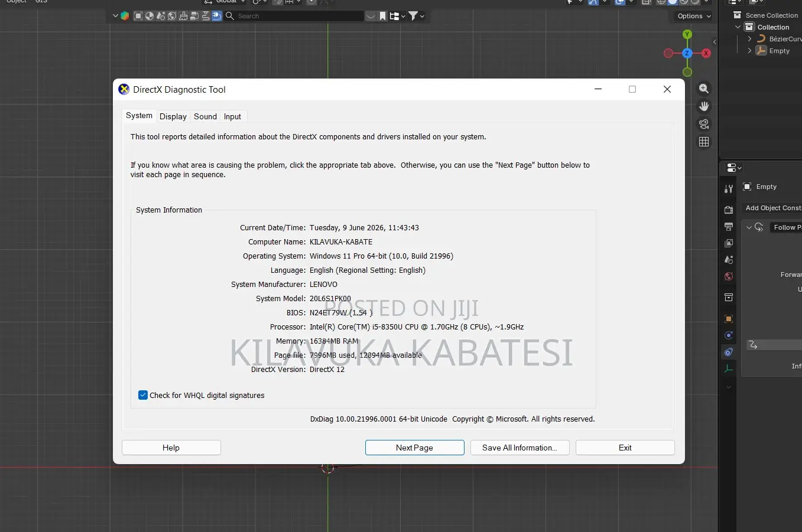Open the Object properties tab

pyautogui.click(x=729, y=319)
